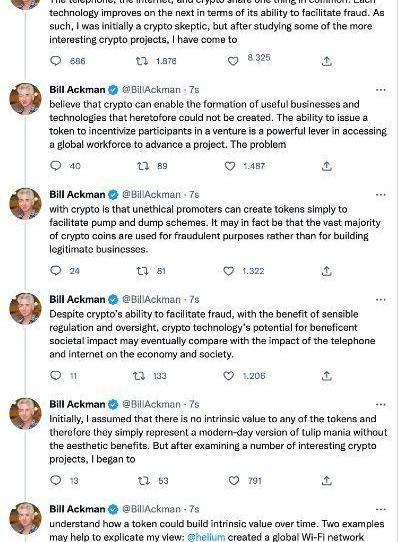Image resolution: width=398 pixels, height=542 pixels.
Task: Open Bill Ackman avatar beside 'with crypto is' tweet
Action: (x=25, y=204)
